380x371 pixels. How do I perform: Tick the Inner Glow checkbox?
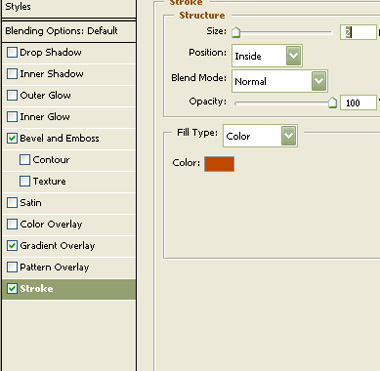12,117
